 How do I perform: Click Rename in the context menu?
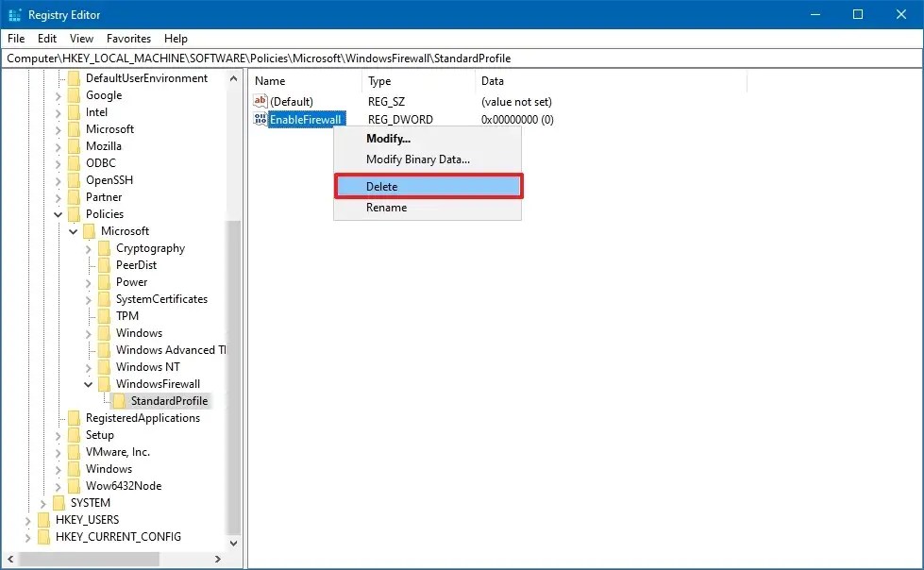pos(385,207)
